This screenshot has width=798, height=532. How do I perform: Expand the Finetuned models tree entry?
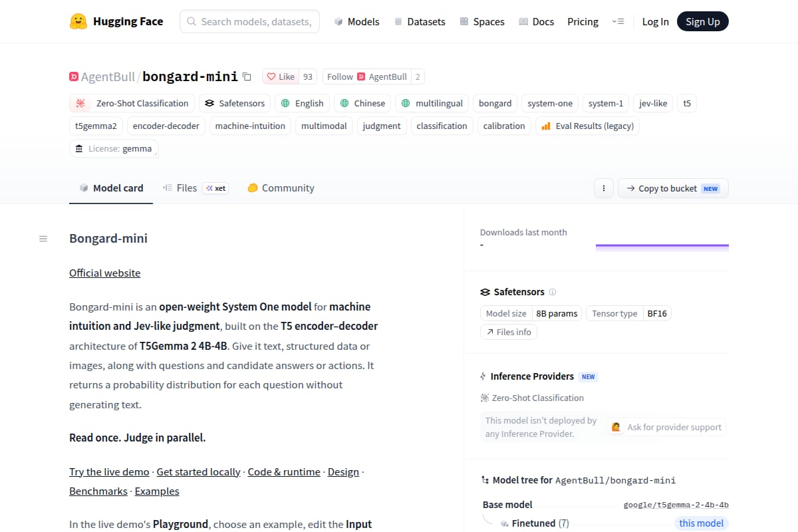click(x=535, y=523)
